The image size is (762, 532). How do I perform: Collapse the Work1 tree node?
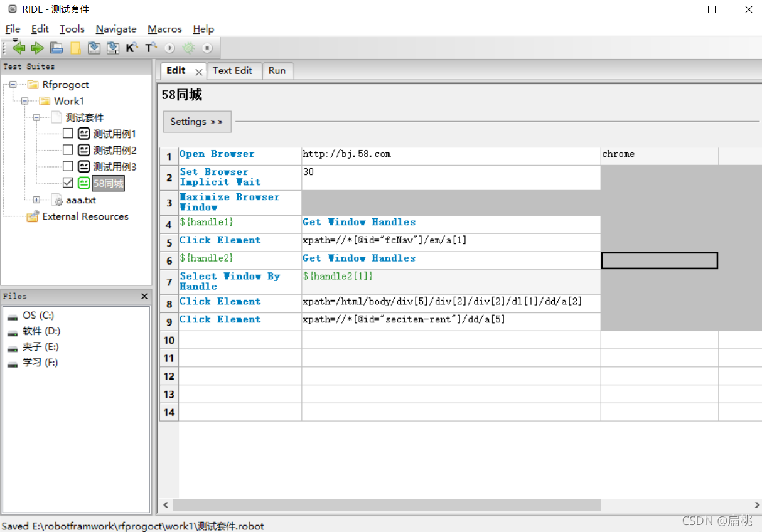coord(24,101)
